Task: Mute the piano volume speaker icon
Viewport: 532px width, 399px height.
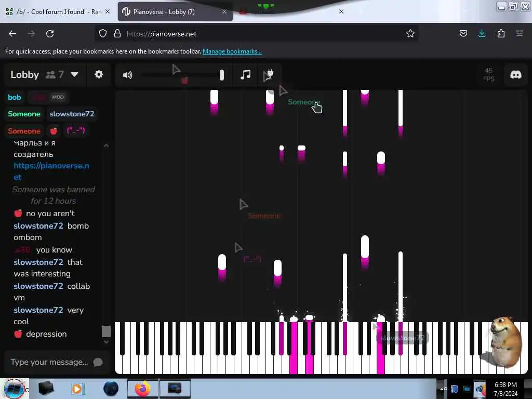Action: pyautogui.click(x=128, y=75)
